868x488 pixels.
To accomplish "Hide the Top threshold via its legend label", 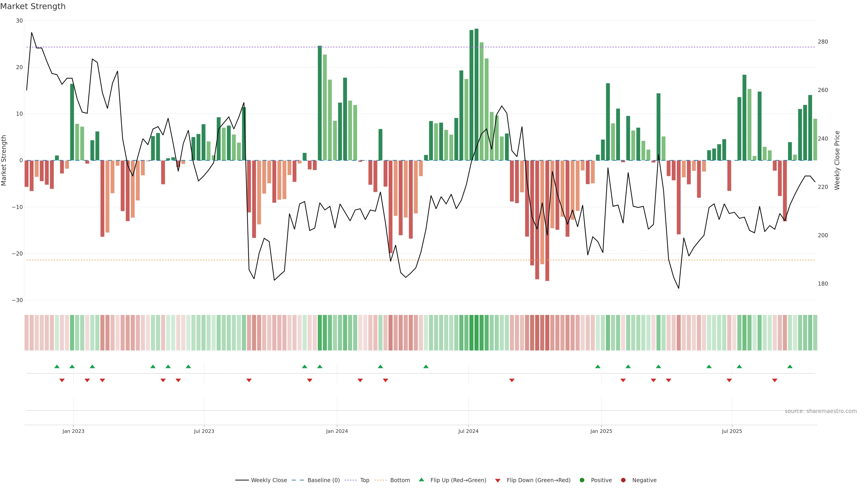I will pyautogui.click(x=365, y=480).
